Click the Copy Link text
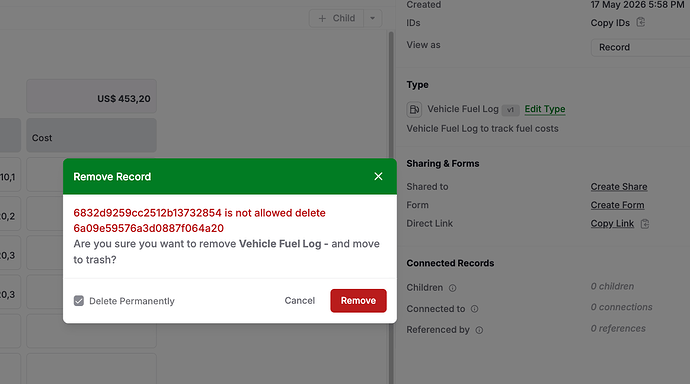The height and width of the screenshot is (384, 690). pos(612,223)
